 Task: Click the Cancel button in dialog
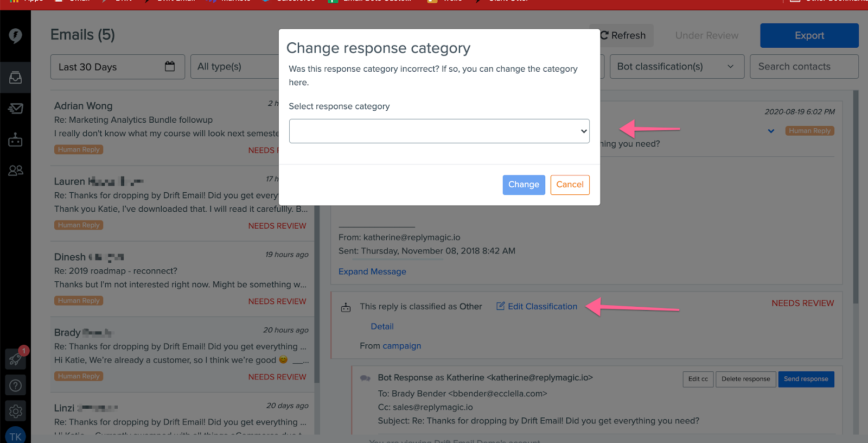(570, 185)
